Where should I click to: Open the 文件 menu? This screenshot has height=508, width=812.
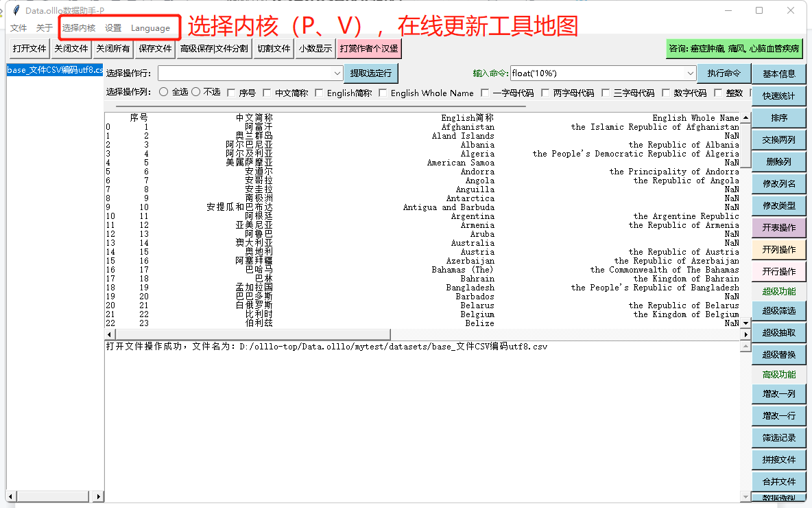click(x=19, y=28)
